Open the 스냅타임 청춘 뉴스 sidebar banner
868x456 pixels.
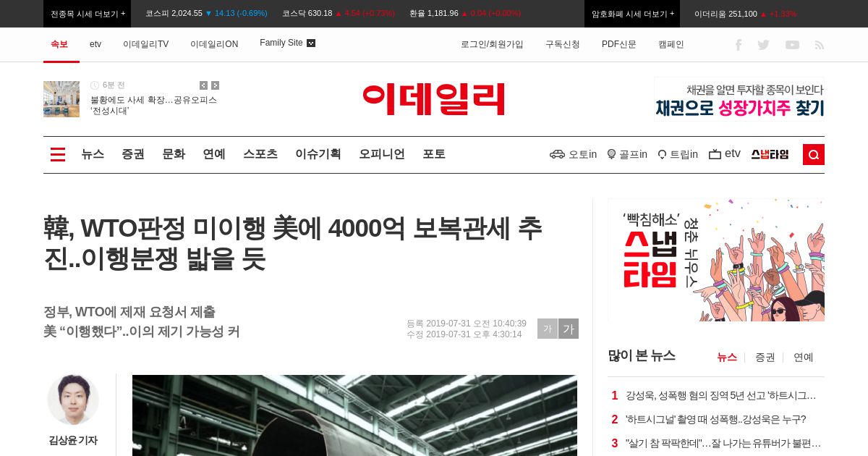click(x=716, y=260)
